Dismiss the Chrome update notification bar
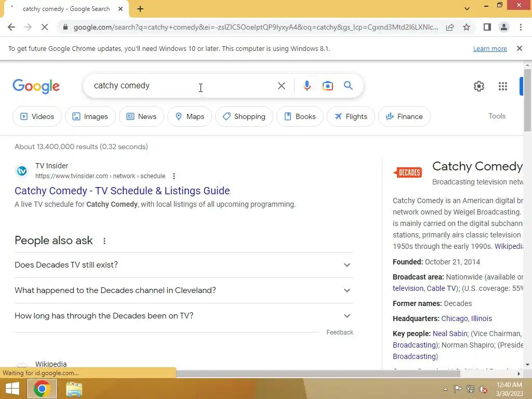The image size is (532, 399). (520, 48)
